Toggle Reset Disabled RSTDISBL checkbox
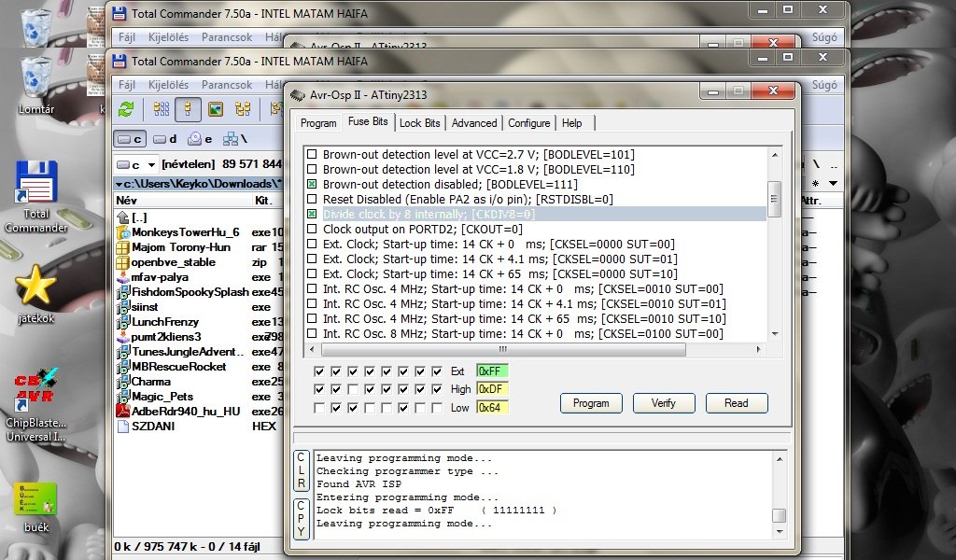Screen dimensions: 956x560 (312, 199)
